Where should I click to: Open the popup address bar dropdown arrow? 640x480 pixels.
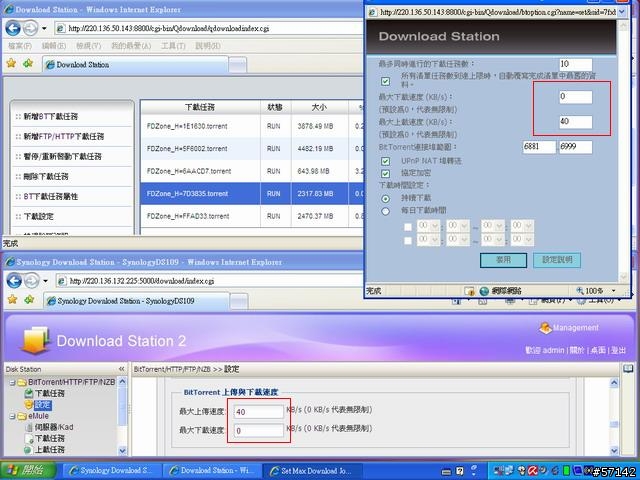[x=622, y=12]
